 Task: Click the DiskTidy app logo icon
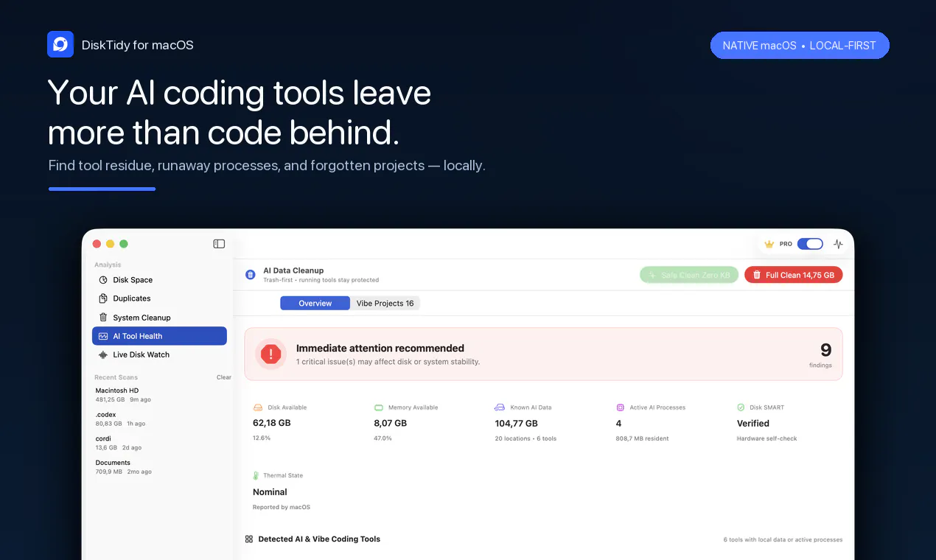[x=60, y=44]
